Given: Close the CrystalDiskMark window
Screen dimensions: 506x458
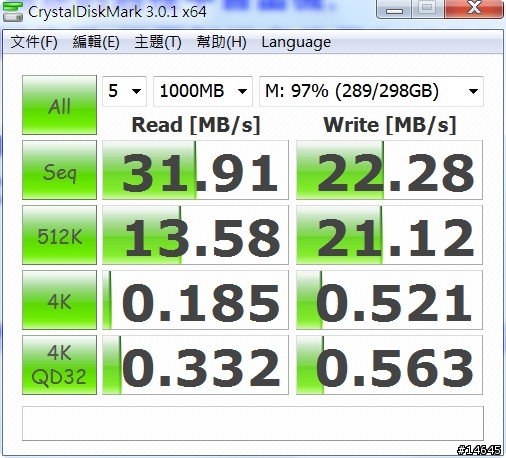Looking at the screenshot, I should pos(473,9).
